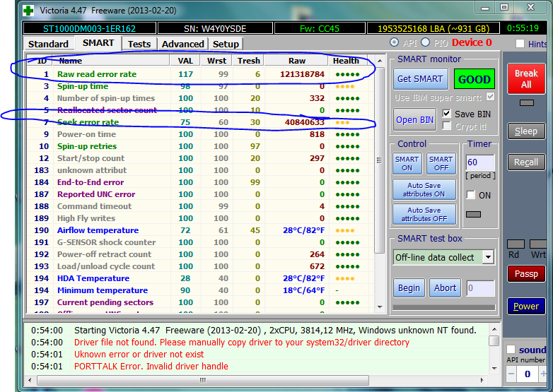Open the Off-line data collect dropdown

[x=487, y=257]
